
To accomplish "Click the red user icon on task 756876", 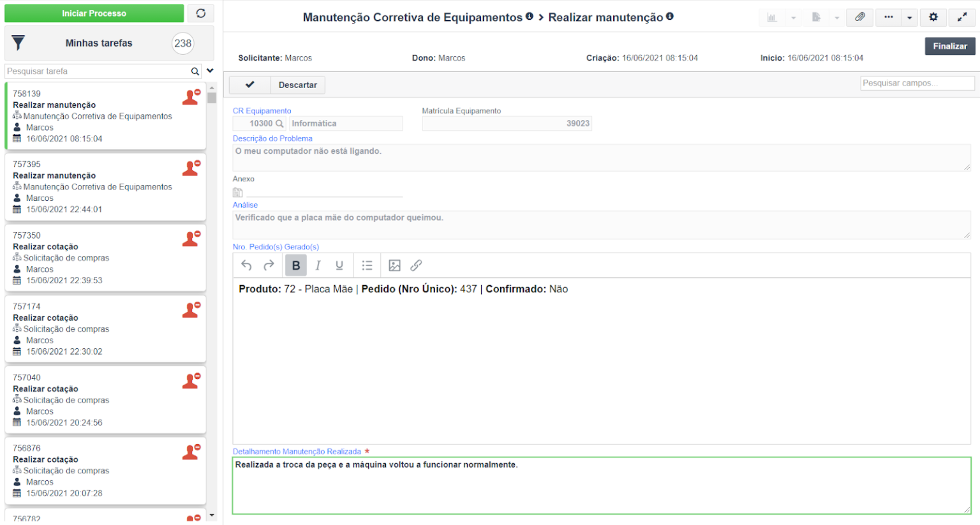I will click(x=191, y=452).
